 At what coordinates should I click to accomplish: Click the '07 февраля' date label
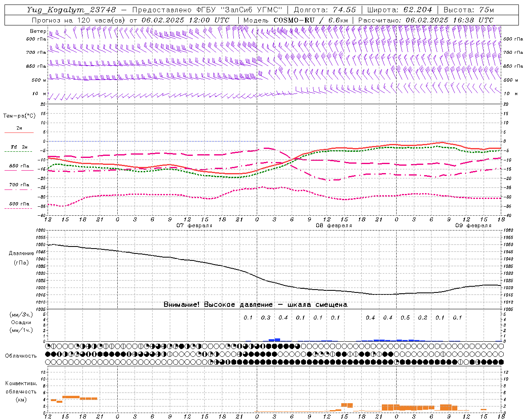click(194, 226)
